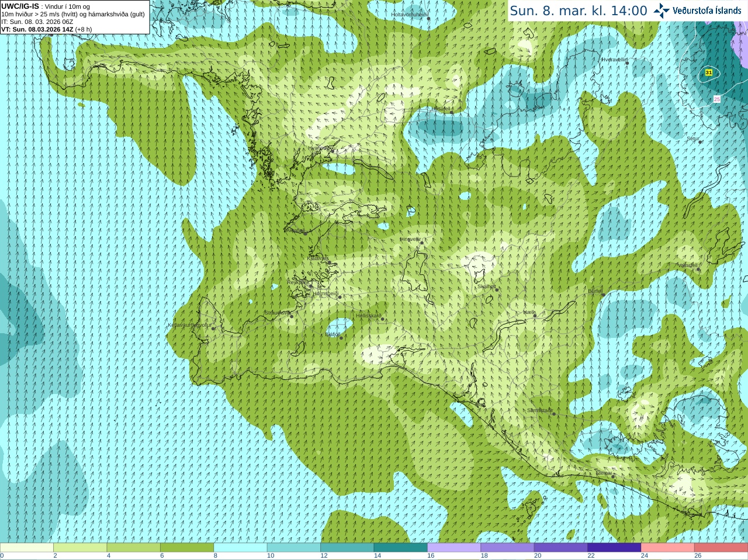Click the Steinar station marker

[x=613, y=476]
